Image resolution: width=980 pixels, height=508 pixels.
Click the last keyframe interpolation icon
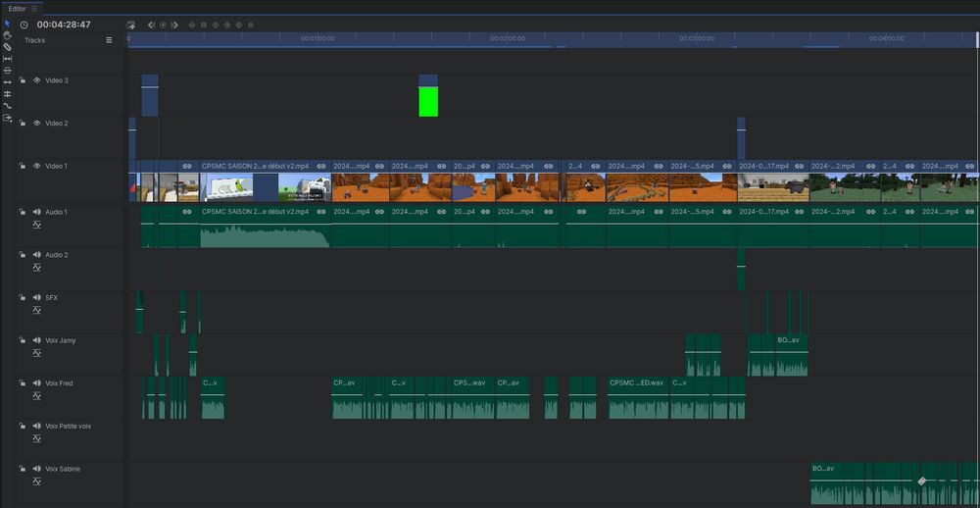pyautogui.click(x=251, y=25)
